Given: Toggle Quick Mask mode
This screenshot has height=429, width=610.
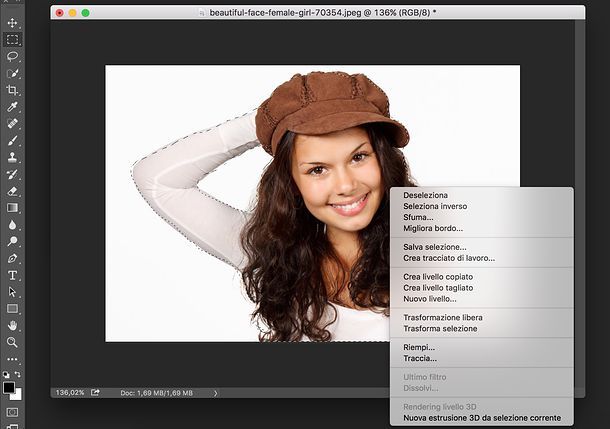Looking at the screenshot, I should tap(13, 411).
